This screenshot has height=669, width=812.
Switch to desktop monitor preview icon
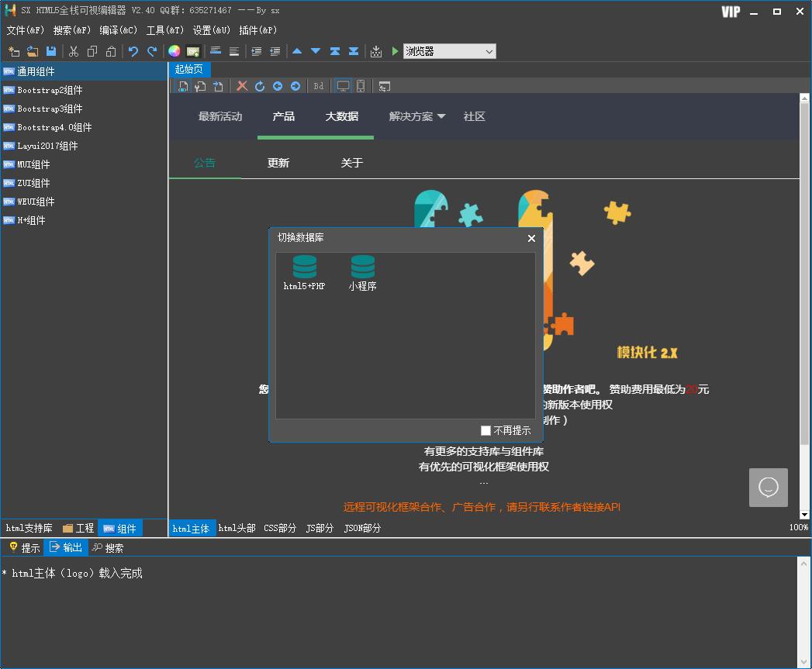coord(343,86)
